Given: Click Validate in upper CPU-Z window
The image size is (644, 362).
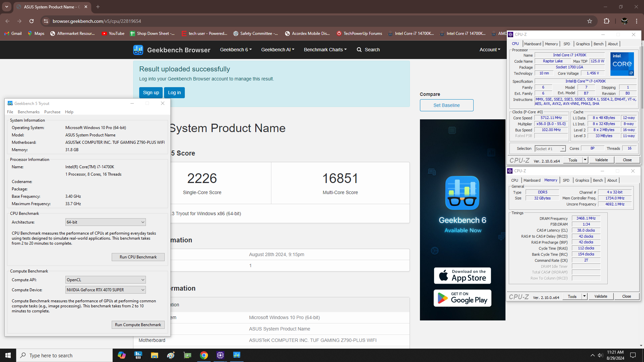Looking at the screenshot, I should point(601,160).
